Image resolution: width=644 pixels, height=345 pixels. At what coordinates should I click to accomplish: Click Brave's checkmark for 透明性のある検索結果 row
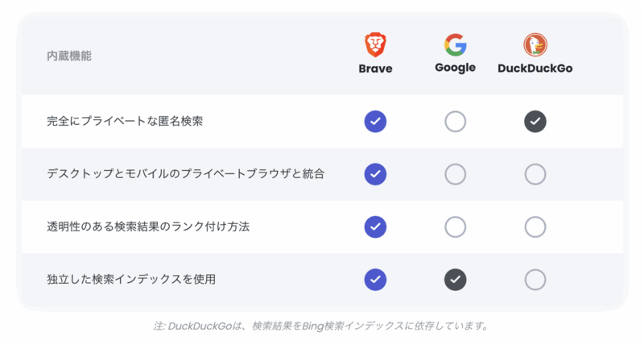(x=375, y=227)
